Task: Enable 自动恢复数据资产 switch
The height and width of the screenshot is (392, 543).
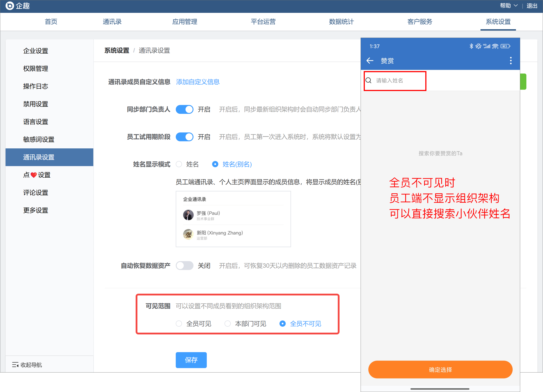Action: [x=184, y=266]
